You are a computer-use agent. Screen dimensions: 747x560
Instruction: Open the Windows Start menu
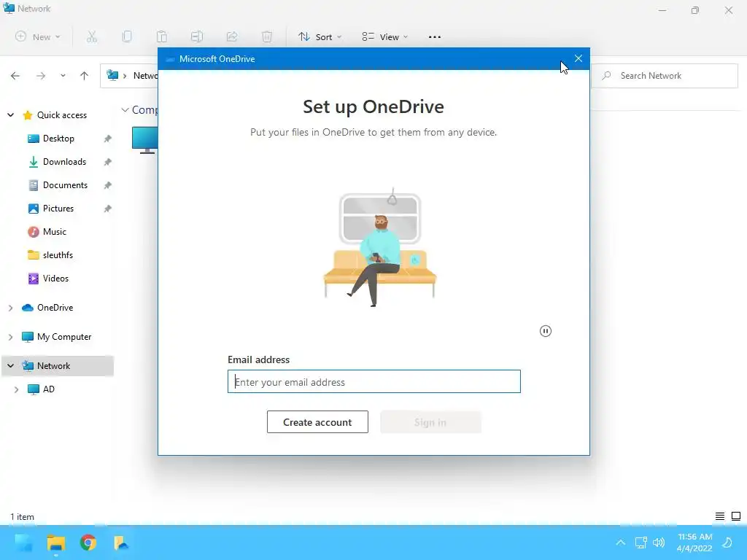click(x=23, y=542)
